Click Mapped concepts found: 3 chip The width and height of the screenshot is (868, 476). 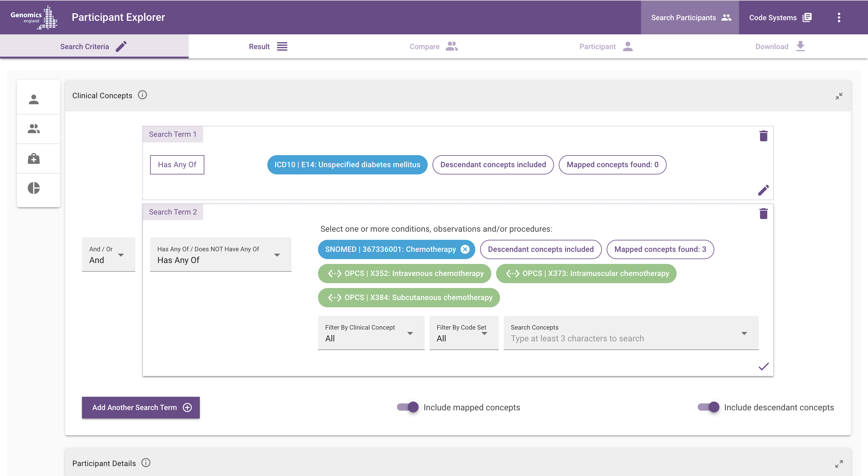(x=660, y=249)
